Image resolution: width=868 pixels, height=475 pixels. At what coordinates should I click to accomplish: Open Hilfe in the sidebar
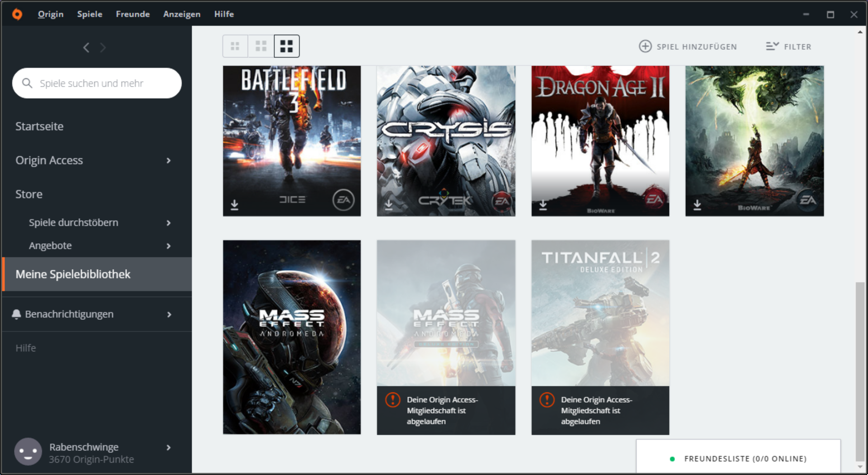click(x=25, y=348)
